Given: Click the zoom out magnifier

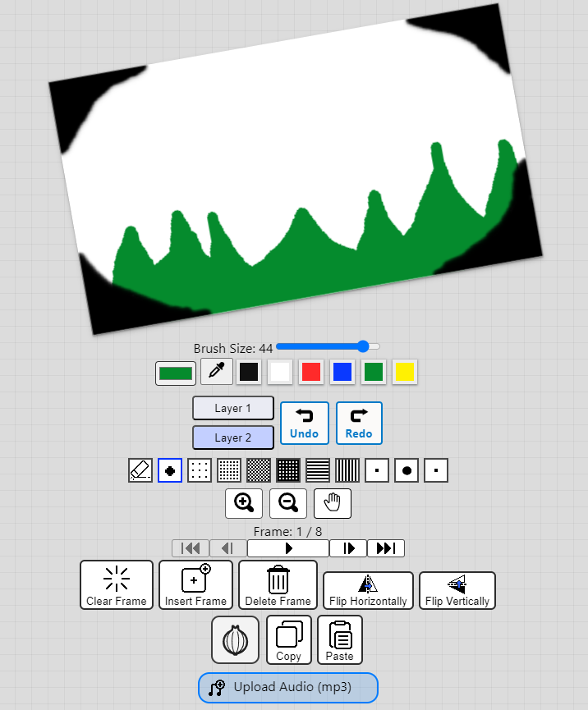Looking at the screenshot, I should click(x=288, y=503).
